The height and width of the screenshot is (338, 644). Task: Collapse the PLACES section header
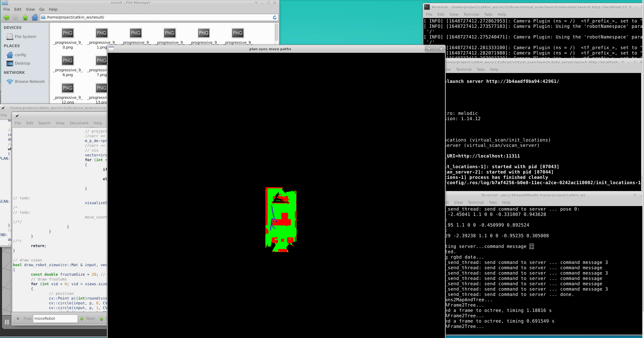12,45
